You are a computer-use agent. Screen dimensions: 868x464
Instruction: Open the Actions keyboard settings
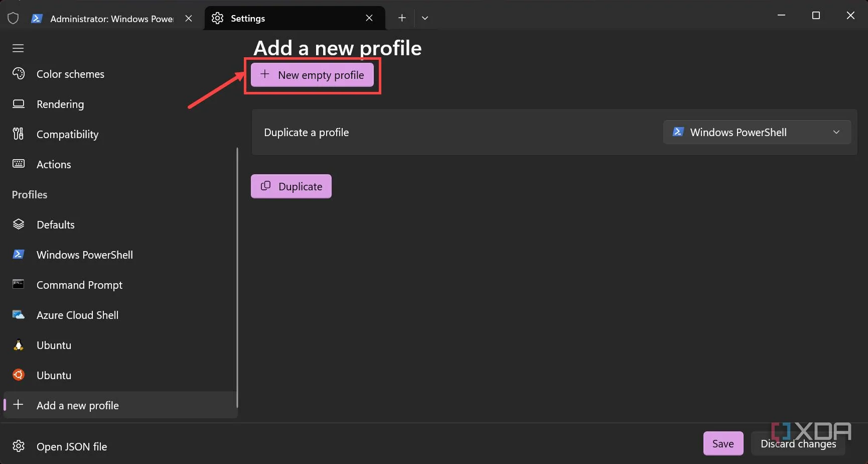(x=54, y=165)
